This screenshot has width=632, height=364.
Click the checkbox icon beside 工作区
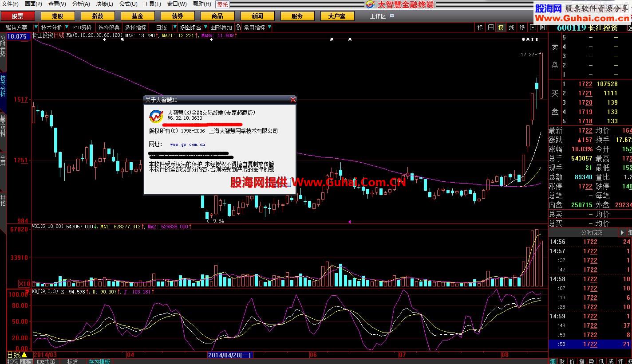click(392, 16)
